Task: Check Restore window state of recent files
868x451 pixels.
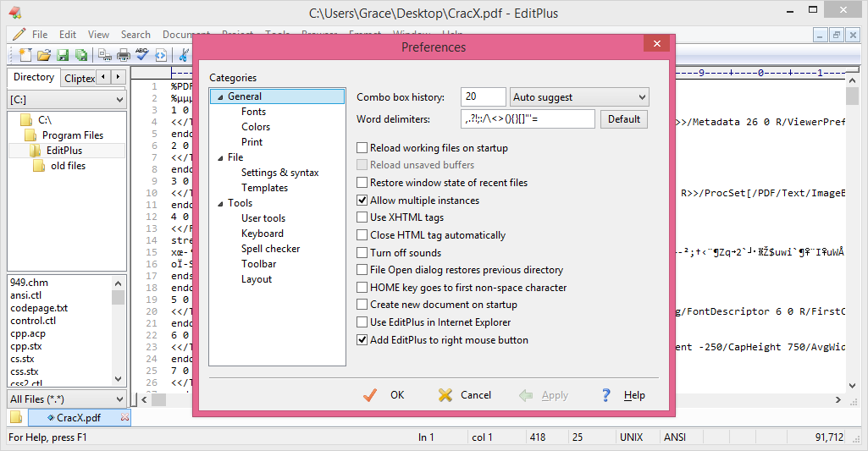Action: pyautogui.click(x=362, y=183)
